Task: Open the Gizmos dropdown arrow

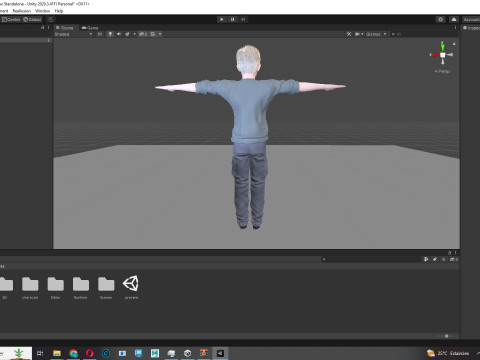Action: [385, 34]
